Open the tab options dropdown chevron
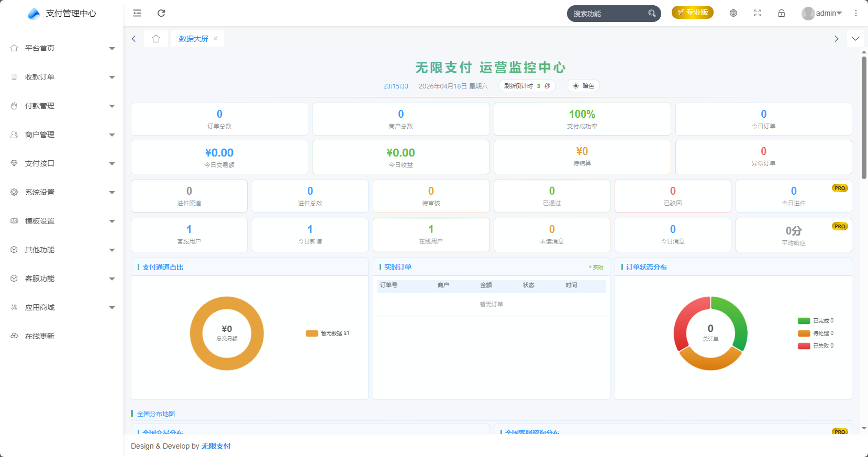This screenshot has height=457, width=868. [x=855, y=39]
